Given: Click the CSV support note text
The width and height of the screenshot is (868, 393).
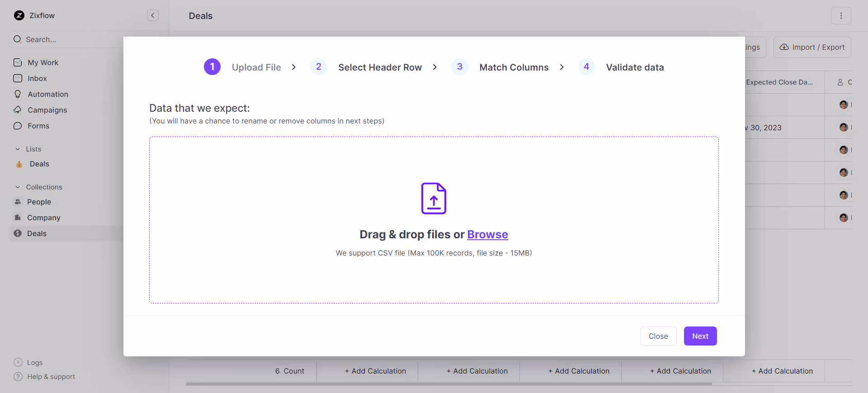Looking at the screenshot, I should point(434,253).
